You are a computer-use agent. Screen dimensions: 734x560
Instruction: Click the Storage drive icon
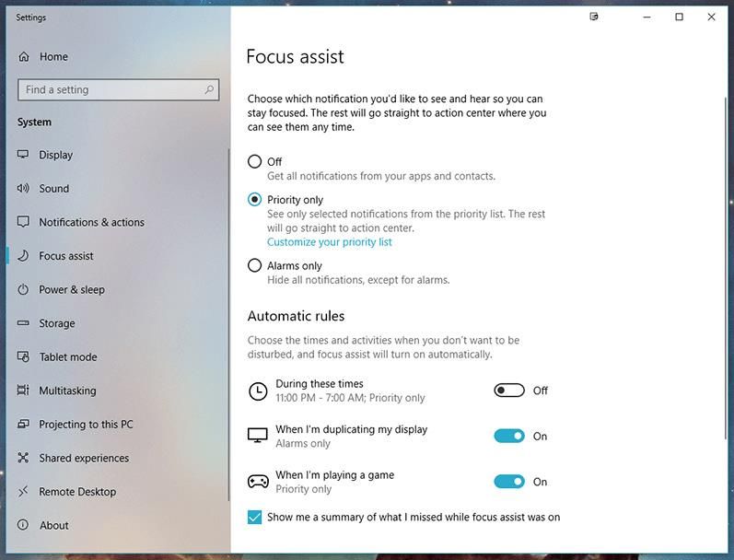[23, 323]
